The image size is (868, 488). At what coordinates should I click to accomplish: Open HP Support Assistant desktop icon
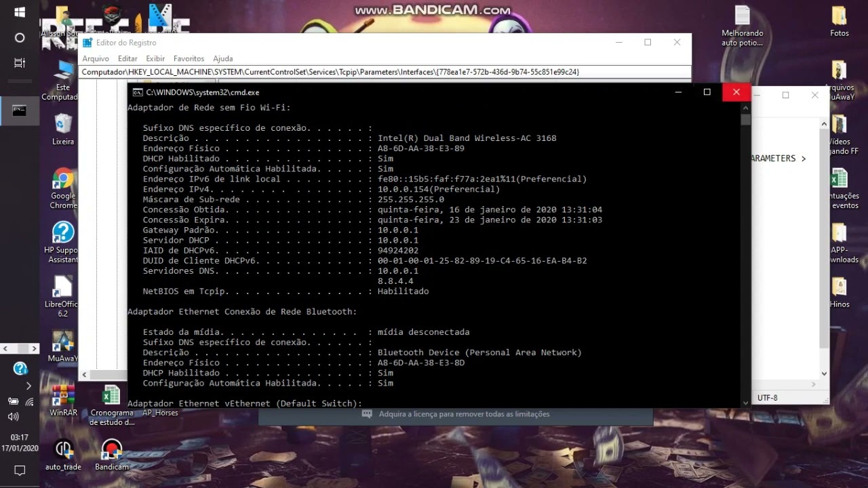63,243
